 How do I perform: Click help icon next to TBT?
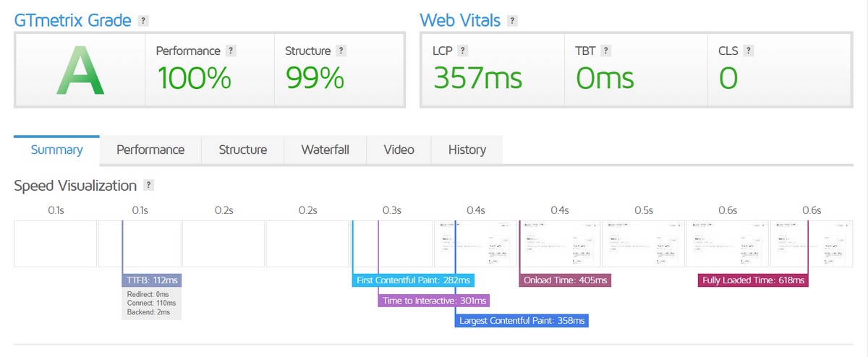(605, 51)
